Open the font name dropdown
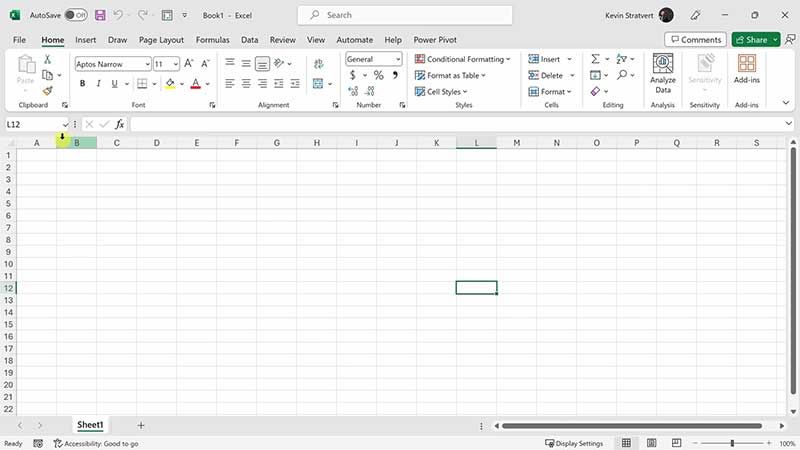Screen dimensions: 800x450 [147, 64]
